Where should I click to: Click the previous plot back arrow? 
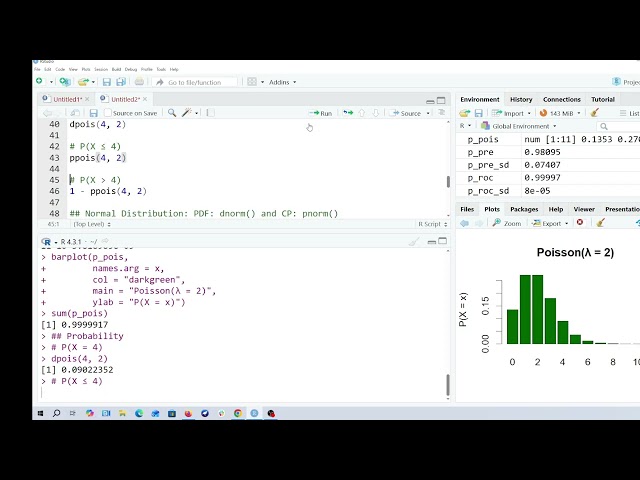point(464,223)
